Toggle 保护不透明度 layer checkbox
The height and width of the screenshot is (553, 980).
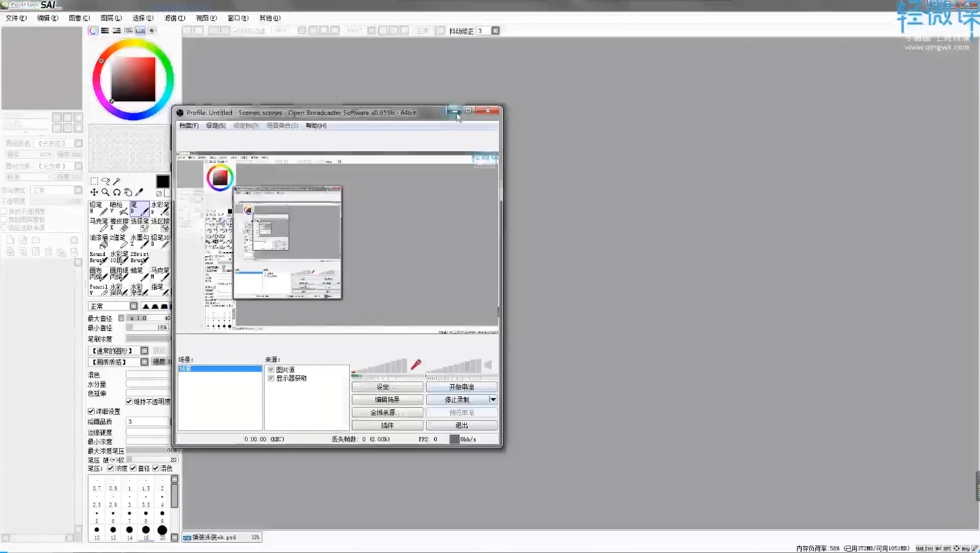point(3,212)
